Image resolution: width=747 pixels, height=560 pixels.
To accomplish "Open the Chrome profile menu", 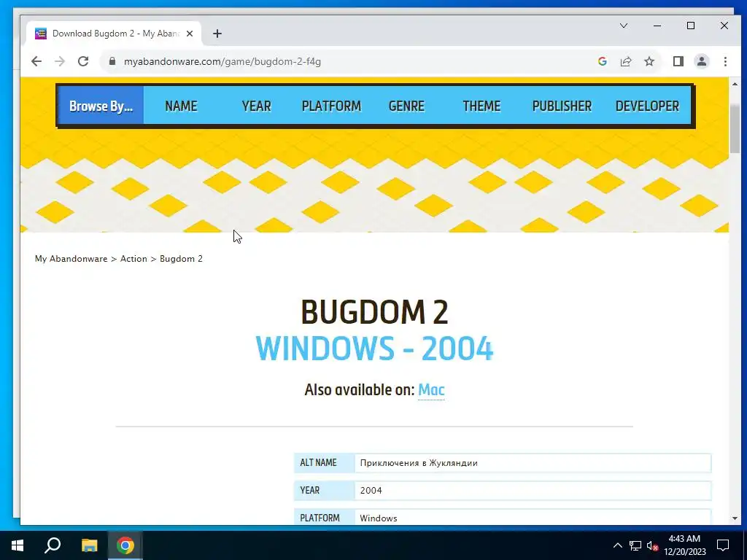I will click(x=701, y=61).
